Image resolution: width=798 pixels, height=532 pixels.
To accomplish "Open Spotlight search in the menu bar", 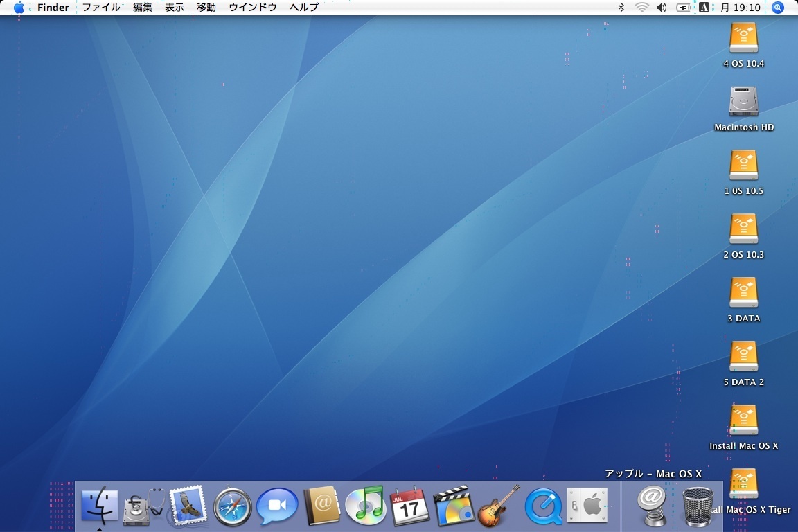I will (x=778, y=7).
